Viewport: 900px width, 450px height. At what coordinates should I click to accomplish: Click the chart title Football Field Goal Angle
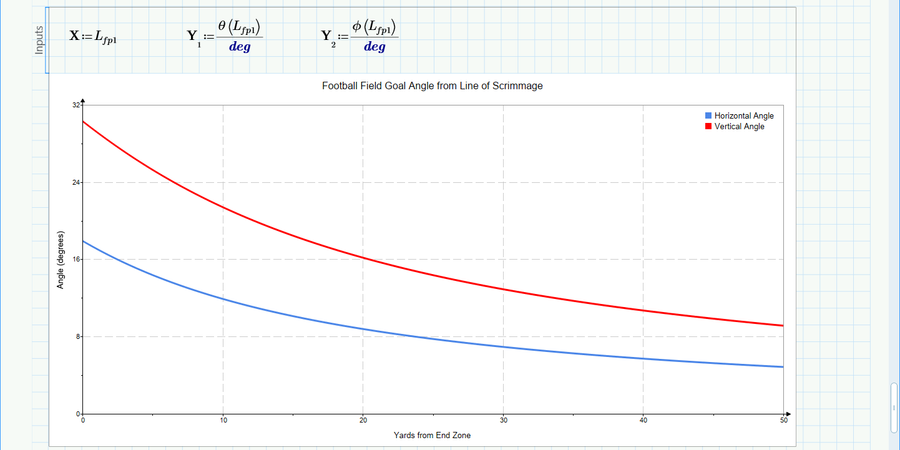click(x=432, y=87)
